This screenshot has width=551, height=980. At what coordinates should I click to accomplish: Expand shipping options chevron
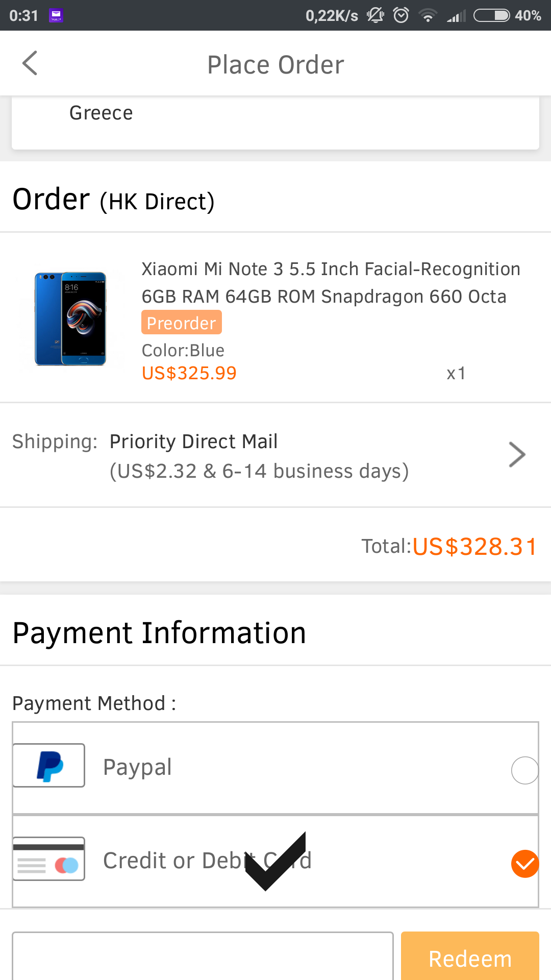point(517,455)
